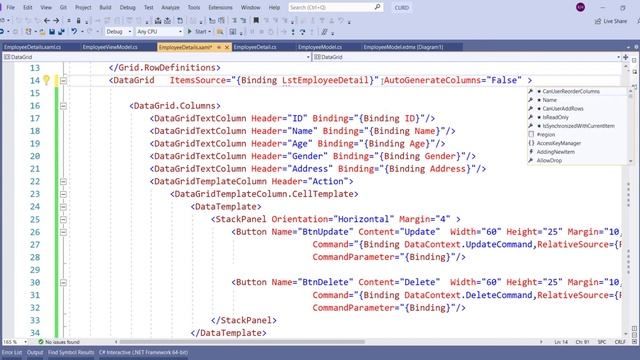Viewport: 640px width, 360px height.
Task: Open the Help menu
Action: tap(274, 7)
